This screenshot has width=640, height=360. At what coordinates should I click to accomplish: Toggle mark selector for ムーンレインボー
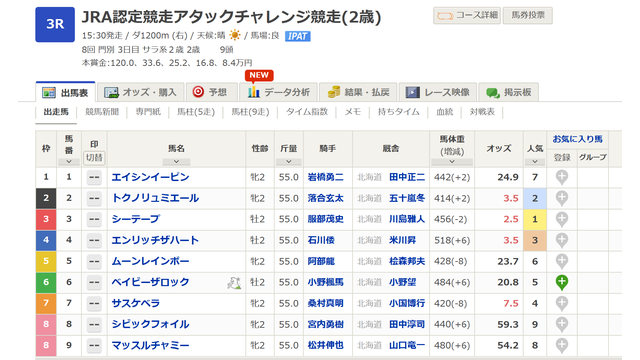[x=94, y=261]
